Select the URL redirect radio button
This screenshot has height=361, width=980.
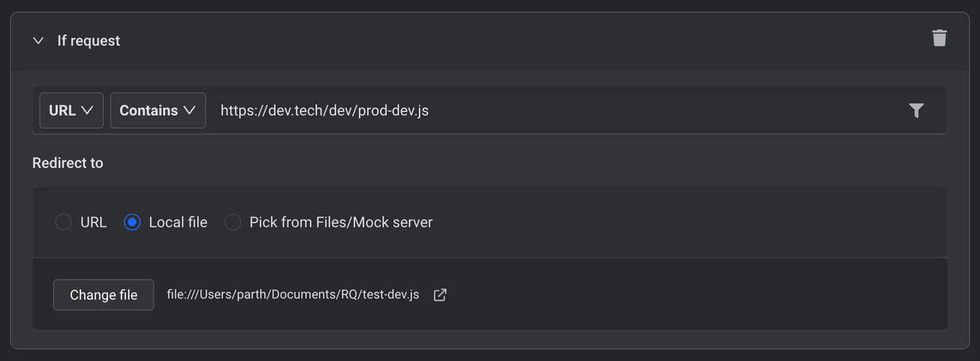[63, 222]
